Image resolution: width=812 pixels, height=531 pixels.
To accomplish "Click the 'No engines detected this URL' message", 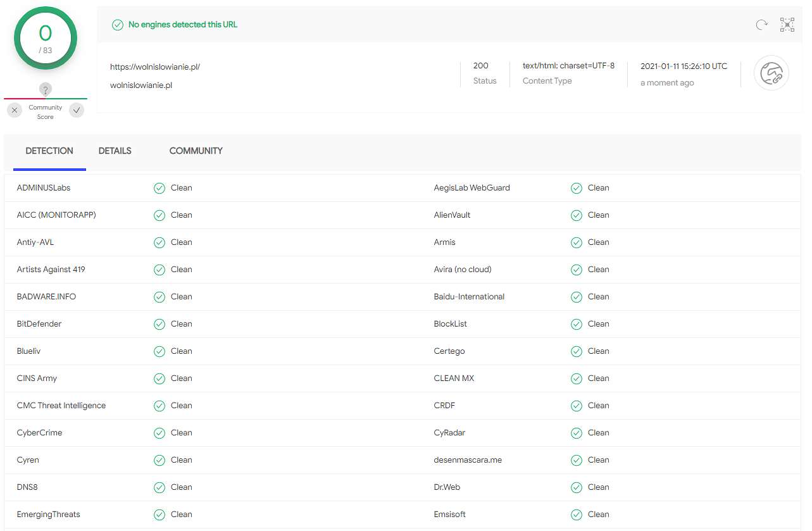I will pos(183,25).
